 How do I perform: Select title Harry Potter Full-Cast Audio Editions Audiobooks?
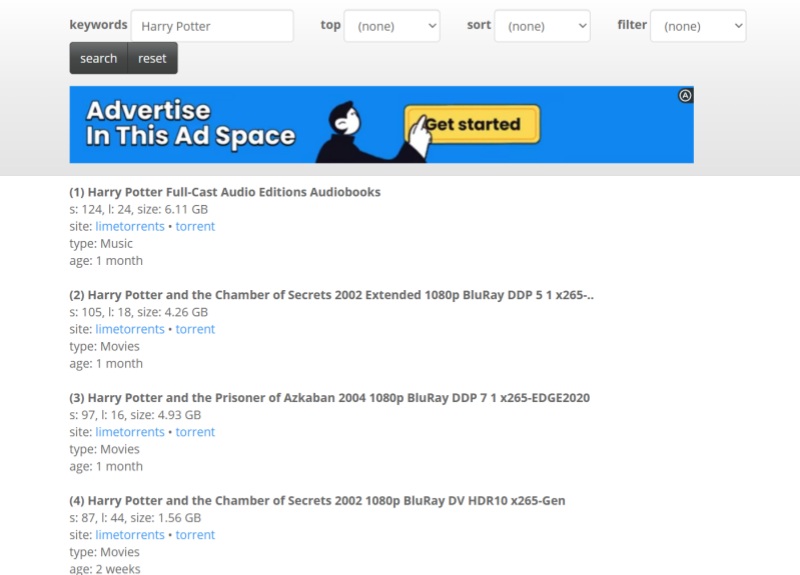tap(225, 192)
